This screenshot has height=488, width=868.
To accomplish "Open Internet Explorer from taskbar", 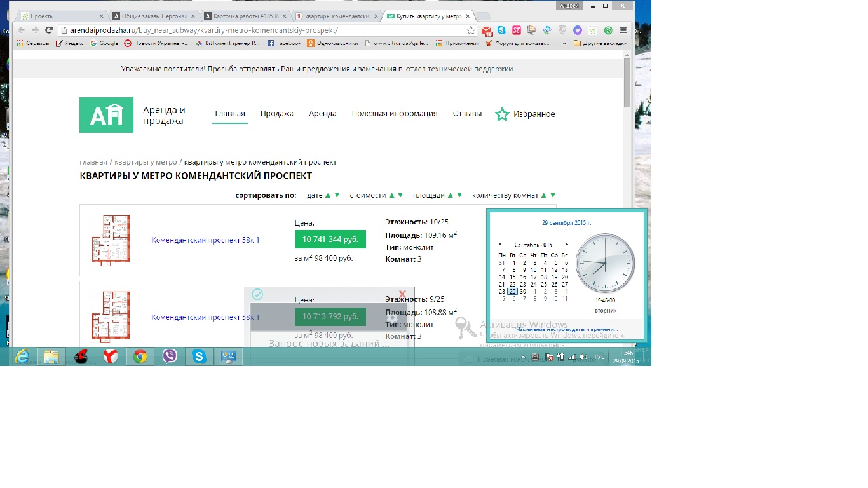I will coord(22,356).
